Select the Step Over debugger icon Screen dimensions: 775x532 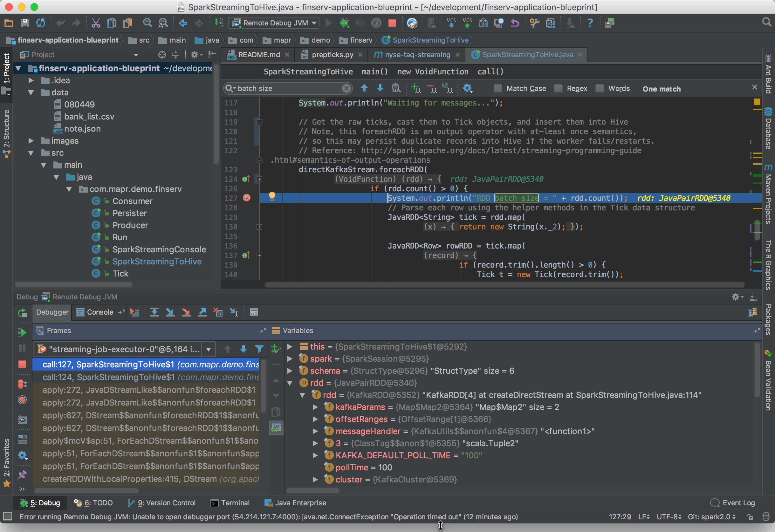click(155, 312)
